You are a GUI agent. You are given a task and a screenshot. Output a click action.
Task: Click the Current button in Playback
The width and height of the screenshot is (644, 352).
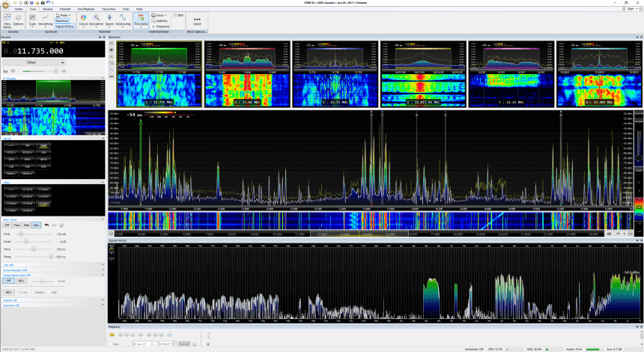tap(184, 345)
